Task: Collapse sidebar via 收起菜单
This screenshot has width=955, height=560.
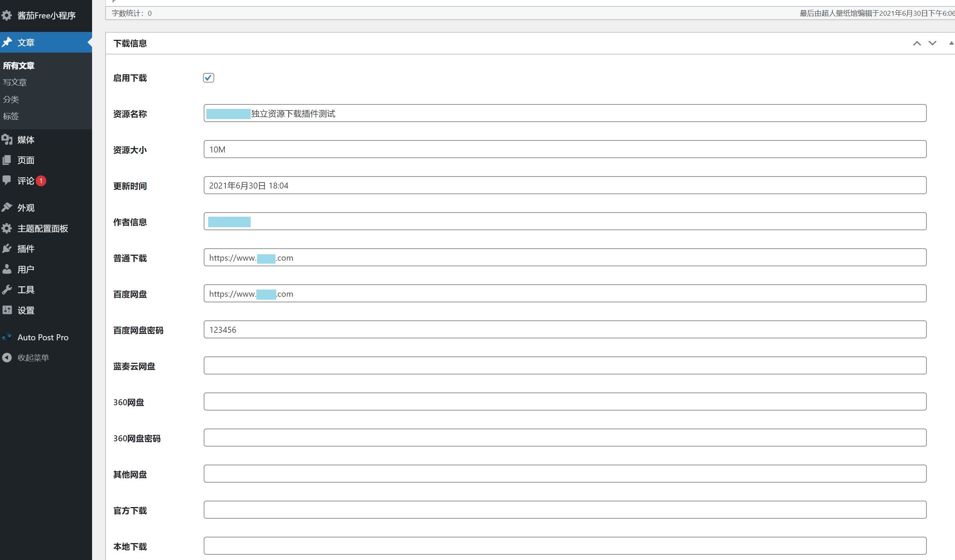Action: [x=33, y=358]
